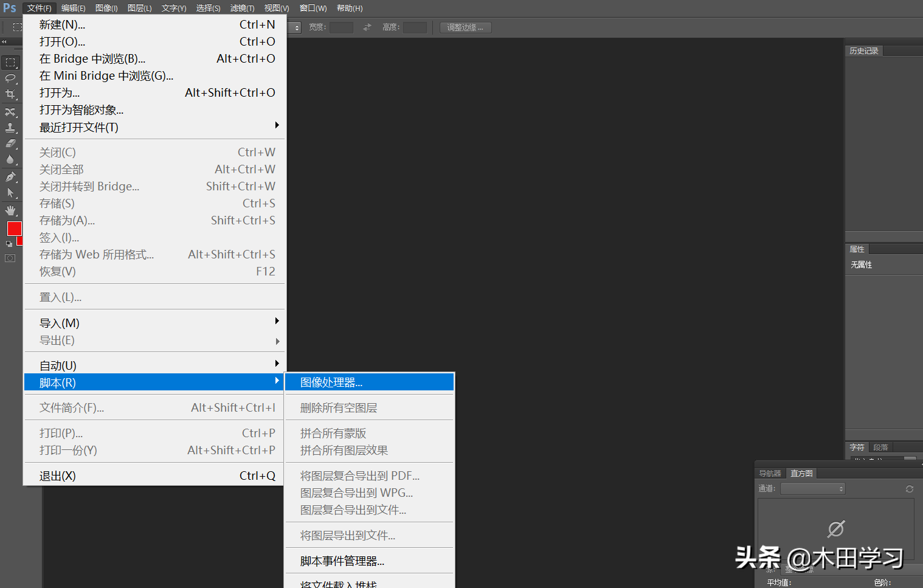Collapse the tools panel double-arrow
923x588 pixels.
tap(4, 42)
